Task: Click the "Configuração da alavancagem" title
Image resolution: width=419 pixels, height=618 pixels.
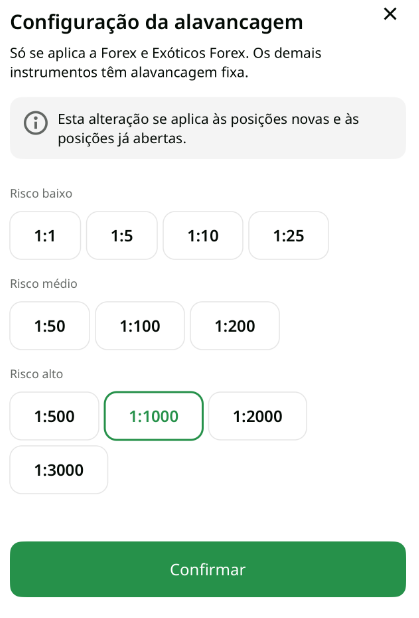Action: coord(156,23)
